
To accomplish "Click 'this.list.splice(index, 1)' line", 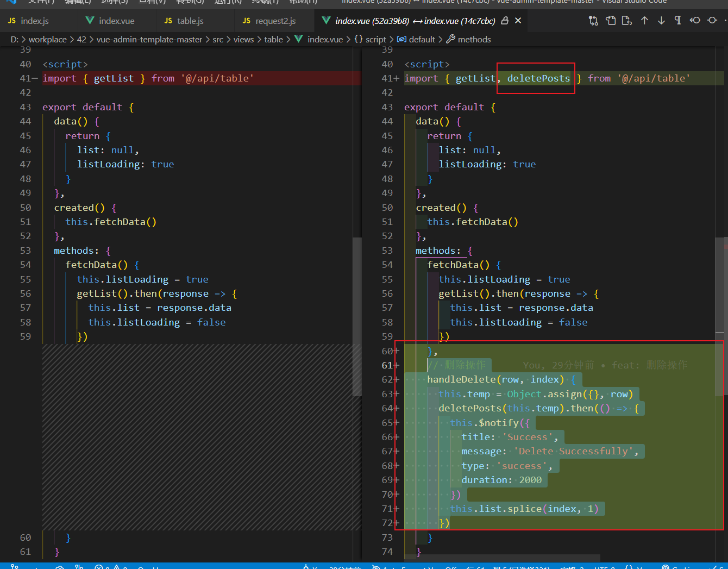I will (x=524, y=509).
